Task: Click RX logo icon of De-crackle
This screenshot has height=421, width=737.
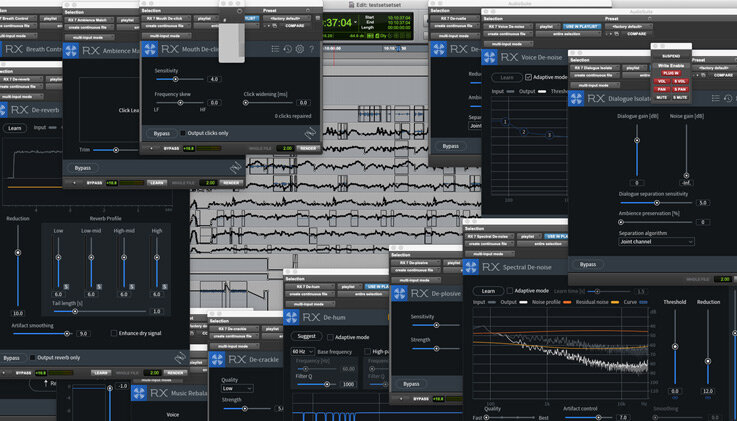Action: pyautogui.click(x=217, y=359)
